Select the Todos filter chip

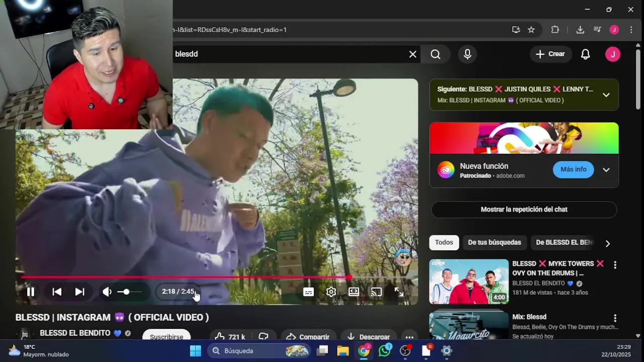444,242
